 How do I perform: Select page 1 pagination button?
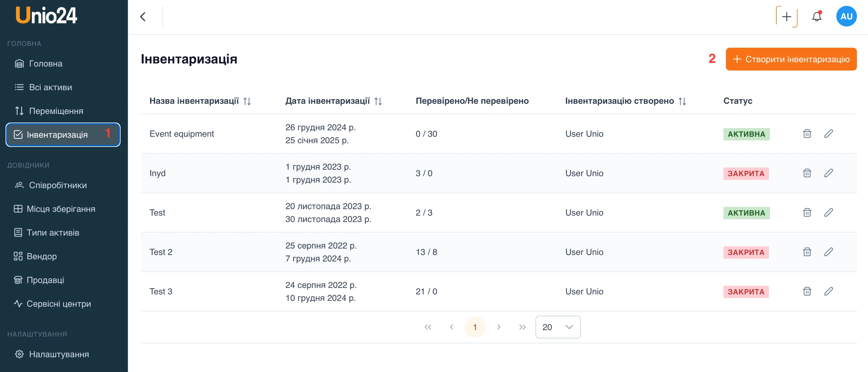(475, 327)
